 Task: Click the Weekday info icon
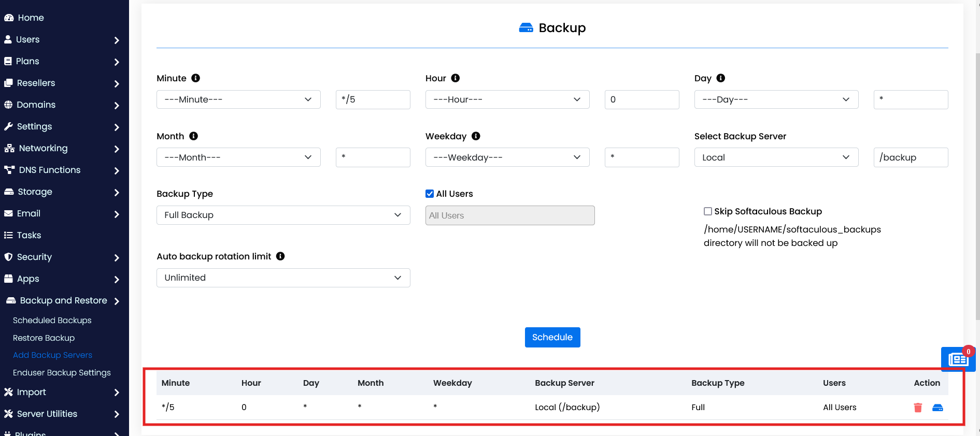[x=476, y=136]
